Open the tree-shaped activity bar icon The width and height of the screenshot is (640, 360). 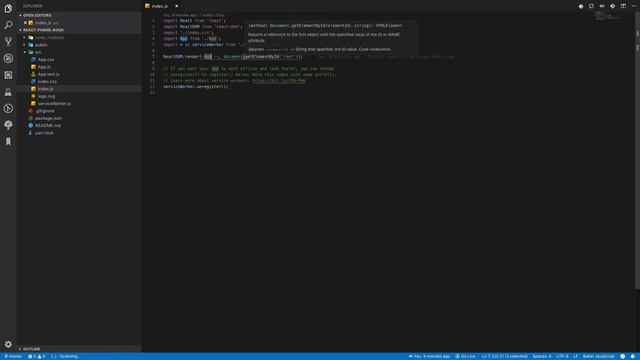click(x=8, y=125)
